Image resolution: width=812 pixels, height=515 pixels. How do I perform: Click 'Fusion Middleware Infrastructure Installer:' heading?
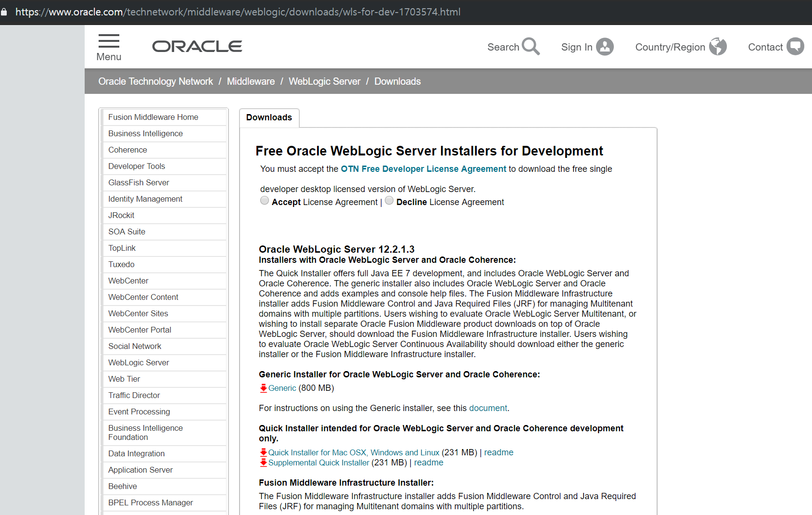pos(346,483)
